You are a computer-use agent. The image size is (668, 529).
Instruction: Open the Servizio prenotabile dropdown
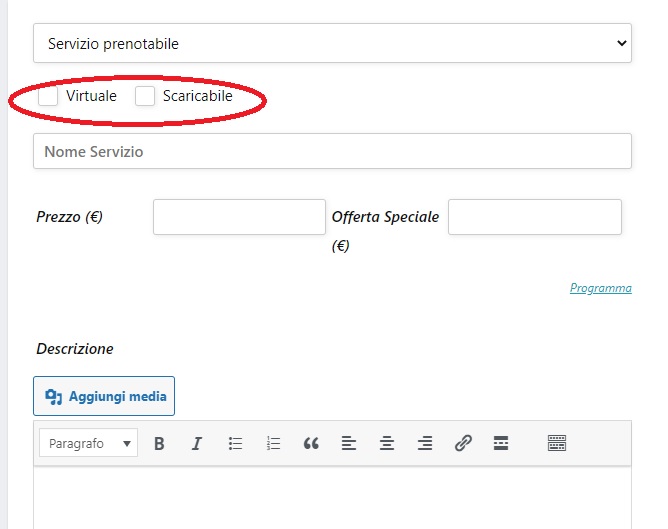click(332, 43)
